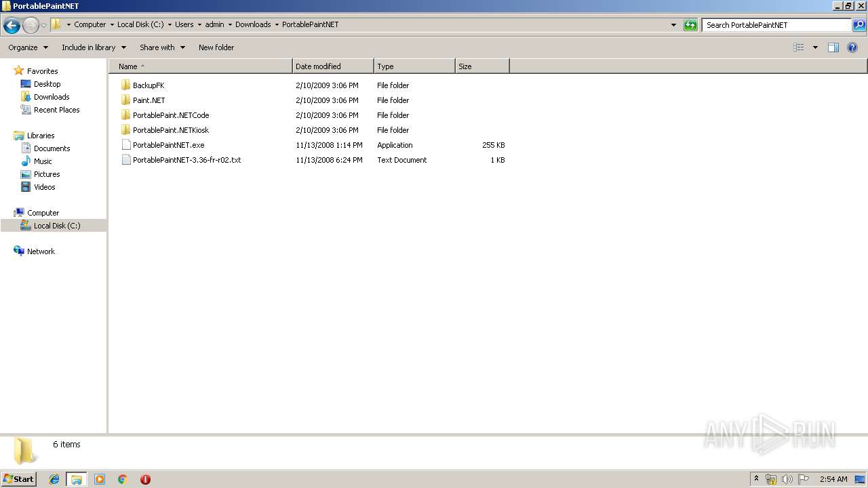Click the network tray icon
Viewport: 868px width, 488px height.
click(771, 479)
